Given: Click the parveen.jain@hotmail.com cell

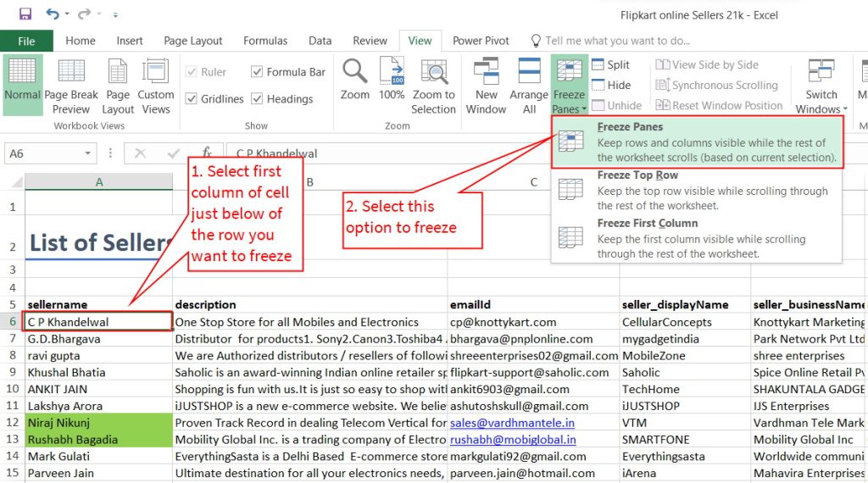Looking at the screenshot, I should pyautogui.click(x=534, y=473).
